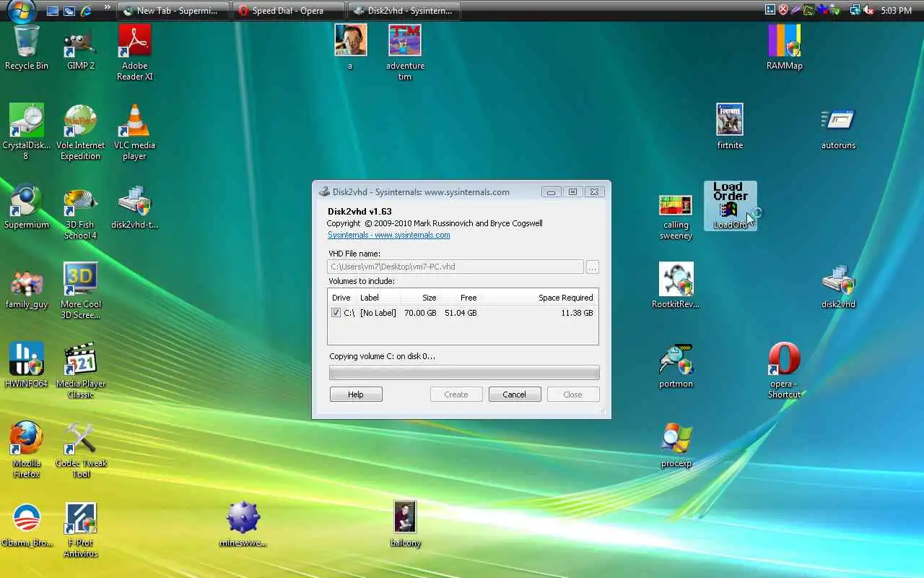This screenshot has height=578, width=924.
Task: Select the Supermium desktop icon
Action: (x=27, y=207)
